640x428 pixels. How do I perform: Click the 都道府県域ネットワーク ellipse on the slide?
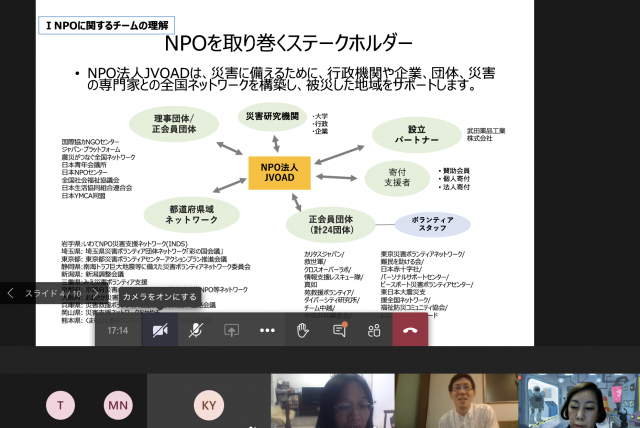coord(191,215)
